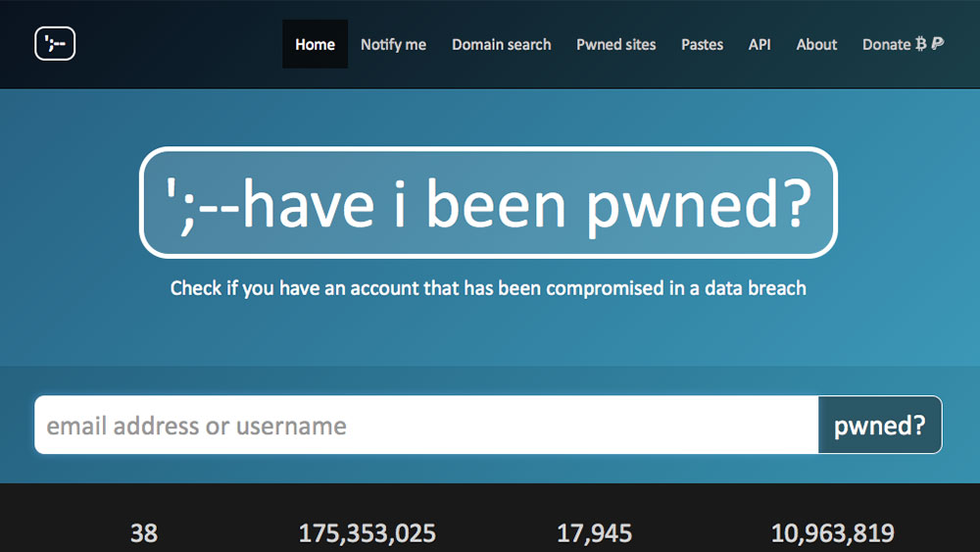This screenshot has width=980, height=552.
Task: Click the 38 pwned websites count
Action: click(x=144, y=533)
